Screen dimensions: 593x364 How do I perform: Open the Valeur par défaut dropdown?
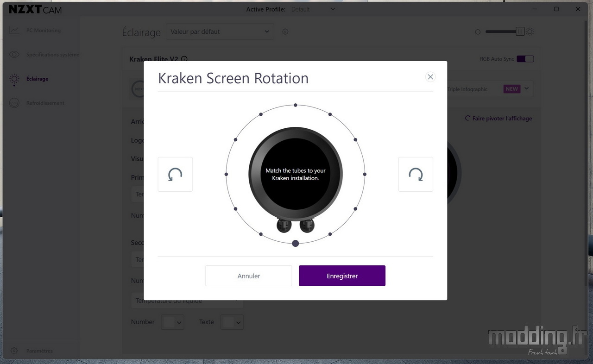coord(220,31)
